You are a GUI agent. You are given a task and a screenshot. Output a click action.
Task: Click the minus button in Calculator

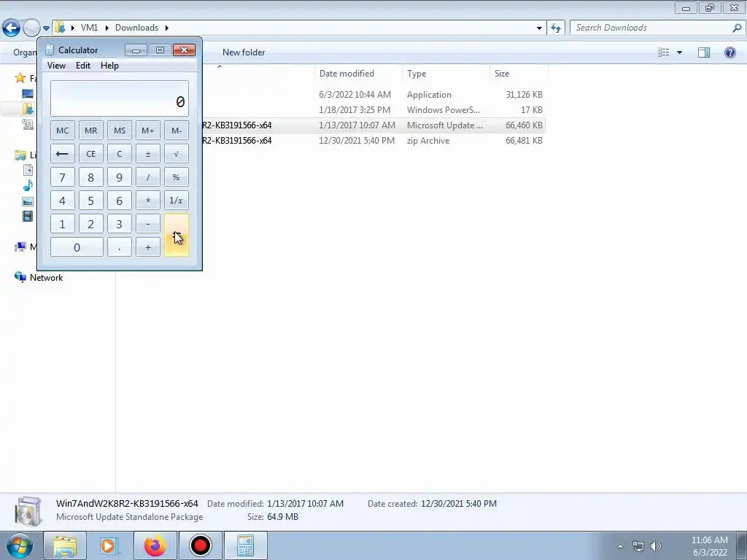point(147,224)
